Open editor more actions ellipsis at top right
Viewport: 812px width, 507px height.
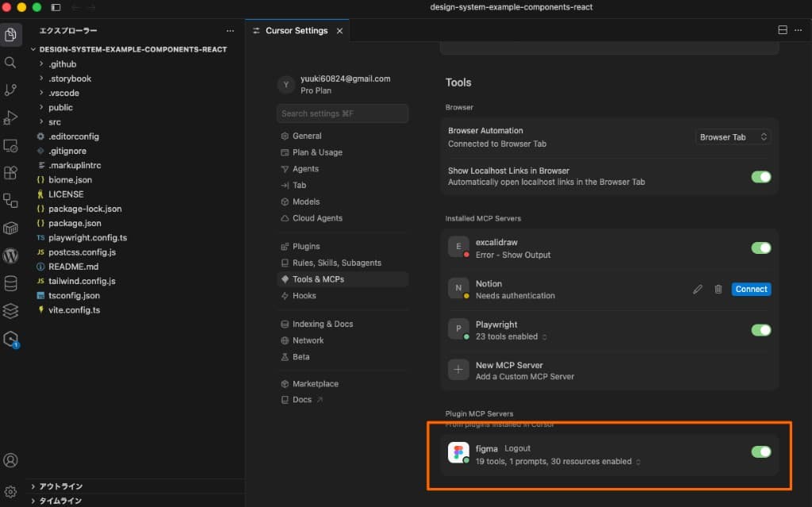coord(798,30)
